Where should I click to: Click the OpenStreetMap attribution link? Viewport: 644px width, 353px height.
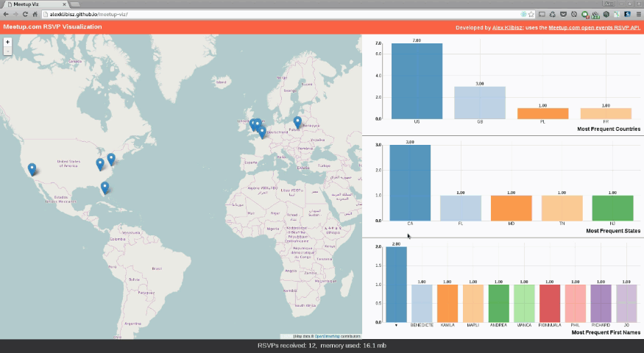[325, 335]
